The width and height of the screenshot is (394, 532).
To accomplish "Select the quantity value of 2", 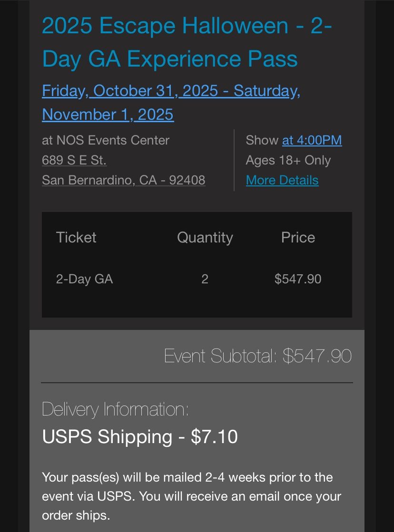I will point(204,279).
